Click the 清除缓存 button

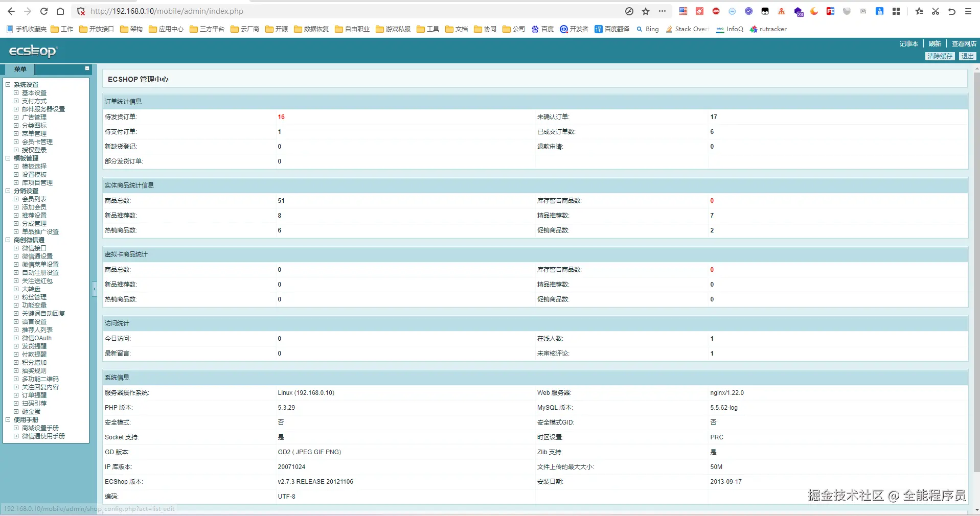pyautogui.click(x=940, y=56)
